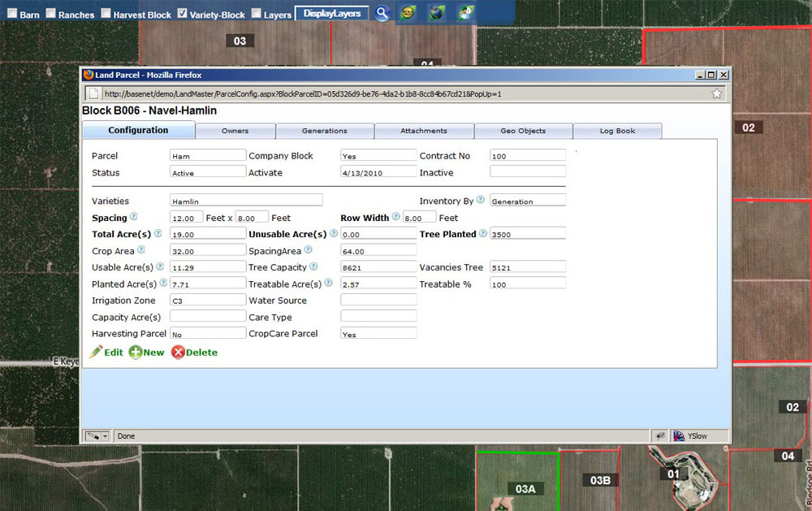The width and height of the screenshot is (812, 511).
Task: Click the Edit pencil link
Action: point(106,353)
